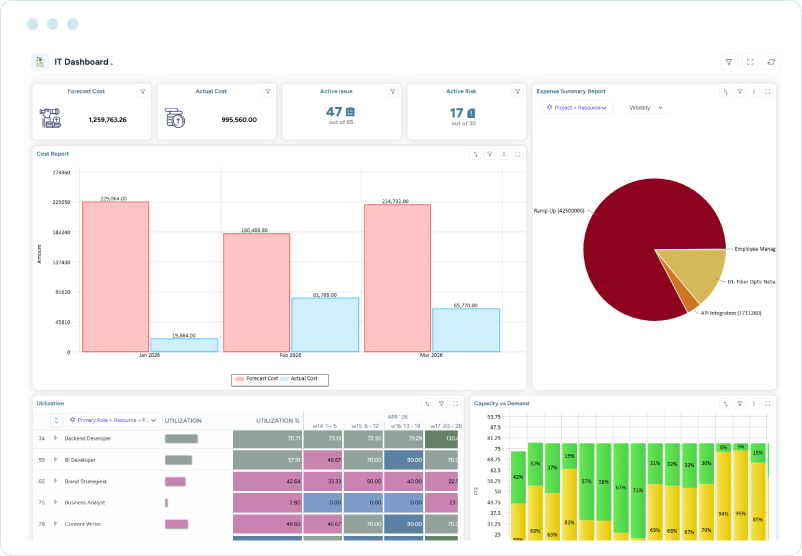This screenshot has height=556, width=802.
Task: Refresh the IT Dashboard
Action: click(771, 62)
